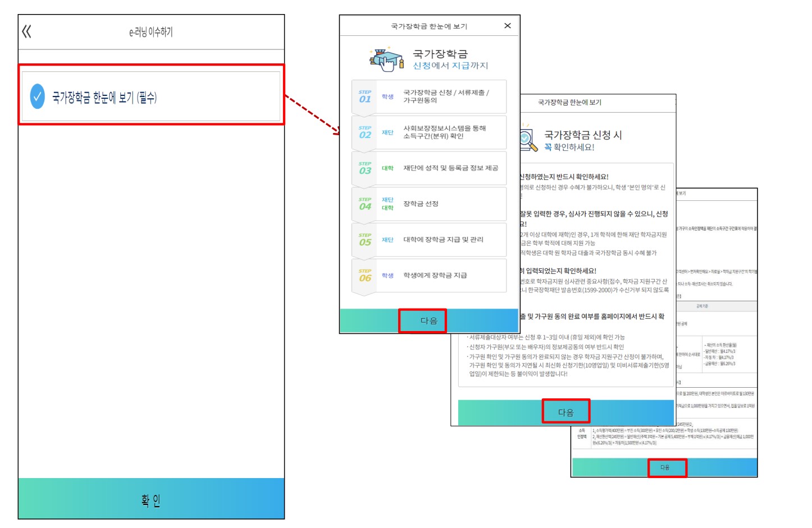This screenshot has height=528, width=812.
Task: Click the 재단 label in STEP 02
Action: pos(387,132)
